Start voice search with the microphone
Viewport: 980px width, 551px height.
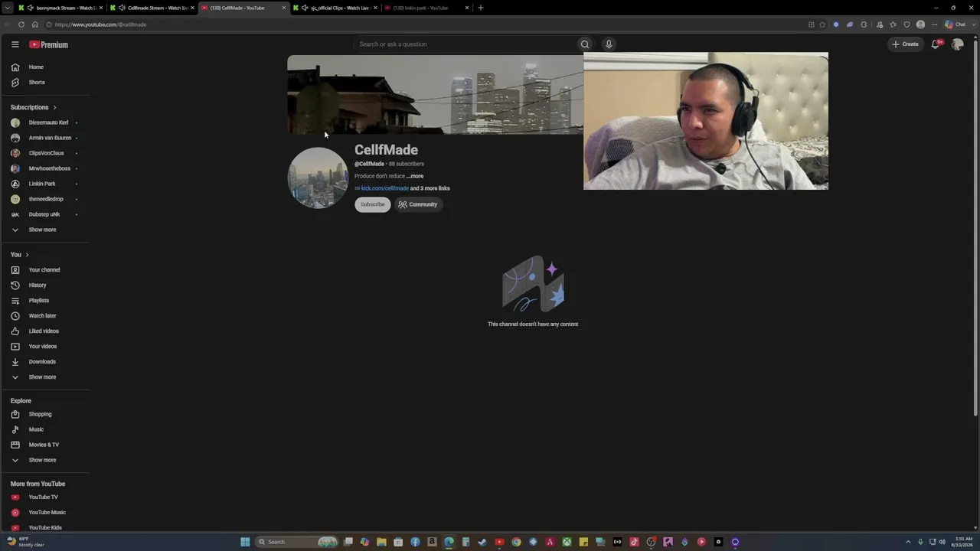(609, 44)
